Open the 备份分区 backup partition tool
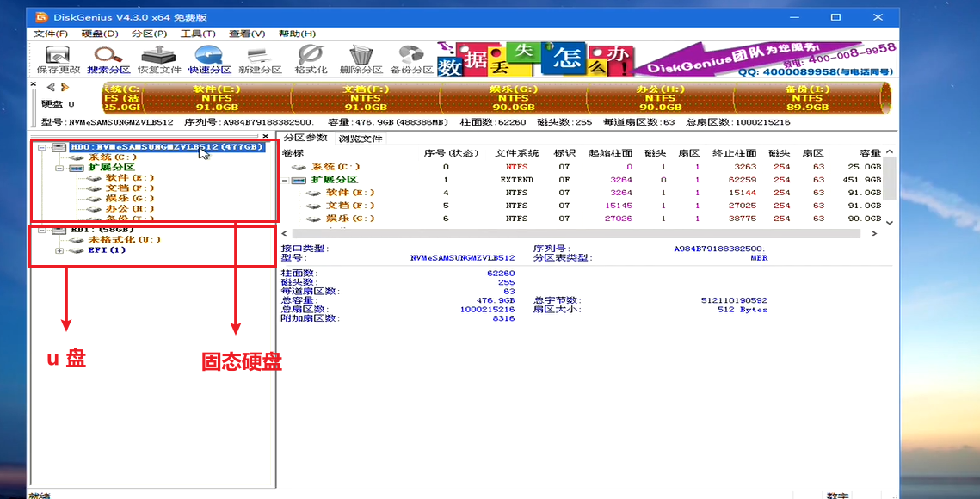The height and width of the screenshot is (499, 980). click(411, 59)
